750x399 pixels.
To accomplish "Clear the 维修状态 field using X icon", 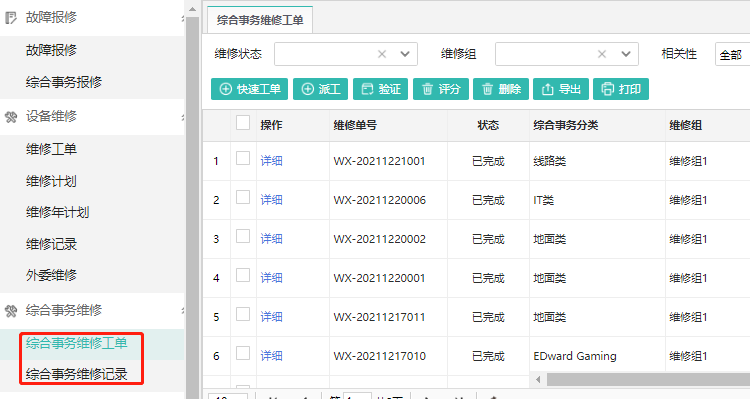I will pos(382,54).
